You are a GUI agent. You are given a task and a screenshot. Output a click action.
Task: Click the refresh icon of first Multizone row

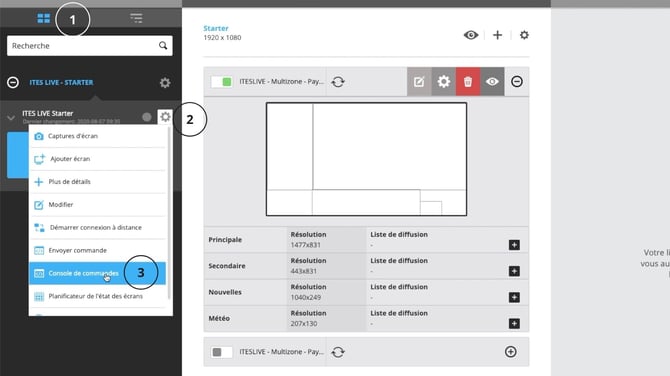click(x=338, y=82)
